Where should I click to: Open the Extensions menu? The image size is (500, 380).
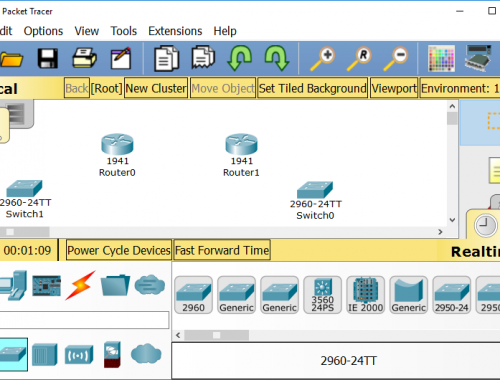[x=175, y=31]
